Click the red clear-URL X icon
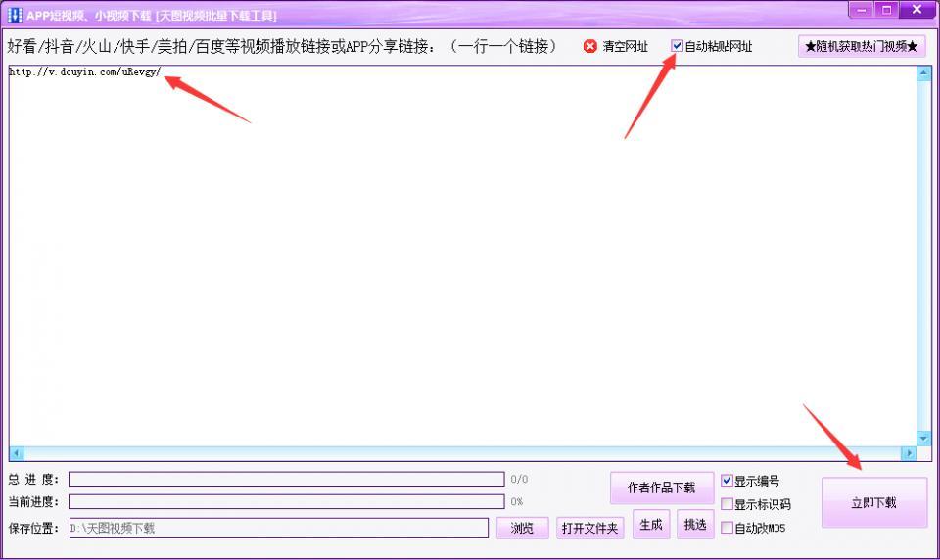This screenshot has height=560, width=940. (x=589, y=46)
